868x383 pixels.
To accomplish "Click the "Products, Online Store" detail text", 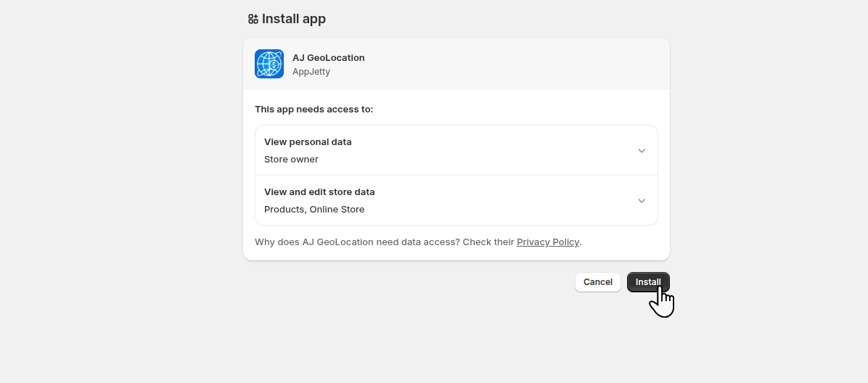I will (x=314, y=209).
